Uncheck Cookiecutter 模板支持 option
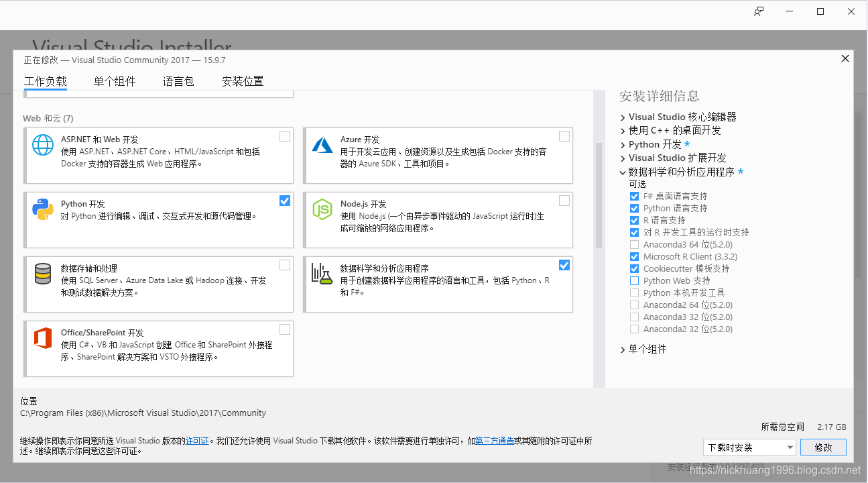Viewport: 868px width, 483px height. 634,269
